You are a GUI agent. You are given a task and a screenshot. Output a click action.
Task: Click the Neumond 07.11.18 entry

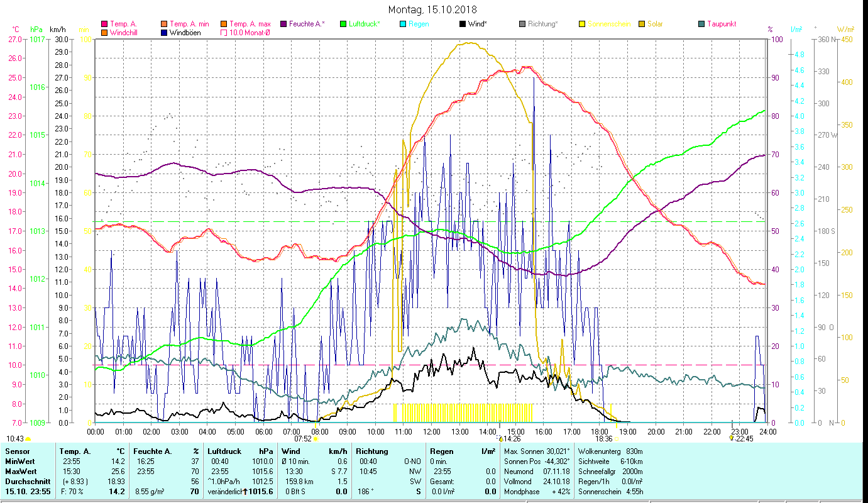click(x=537, y=471)
